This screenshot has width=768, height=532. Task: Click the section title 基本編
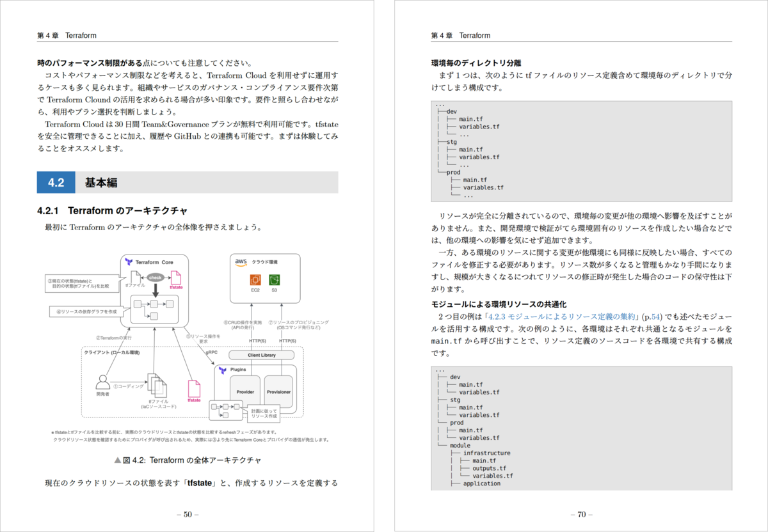pyautogui.click(x=101, y=183)
